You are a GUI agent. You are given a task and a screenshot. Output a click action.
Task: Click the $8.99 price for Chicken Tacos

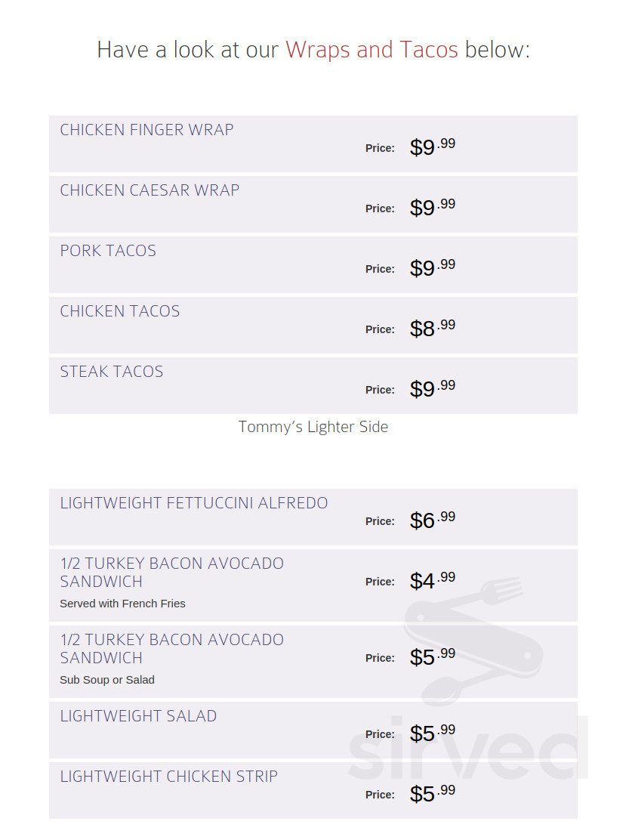432,327
